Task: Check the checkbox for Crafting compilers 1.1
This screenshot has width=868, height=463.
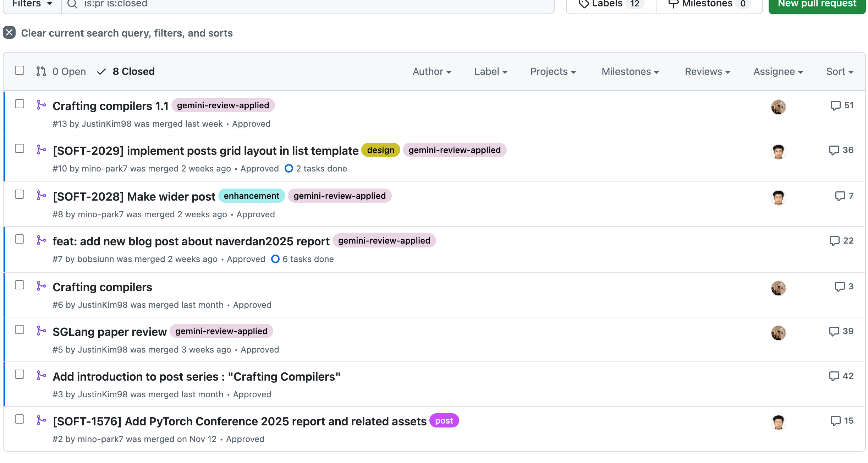Action: 20,104
